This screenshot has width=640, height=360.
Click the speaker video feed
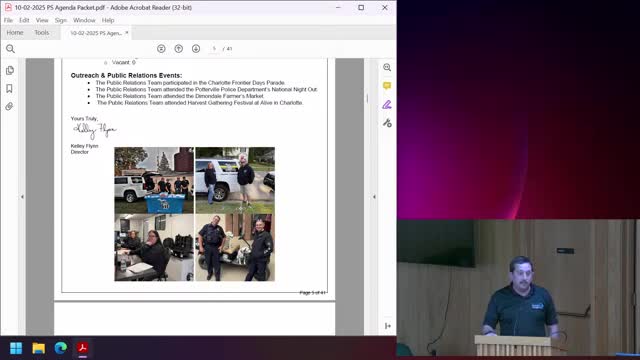518,288
